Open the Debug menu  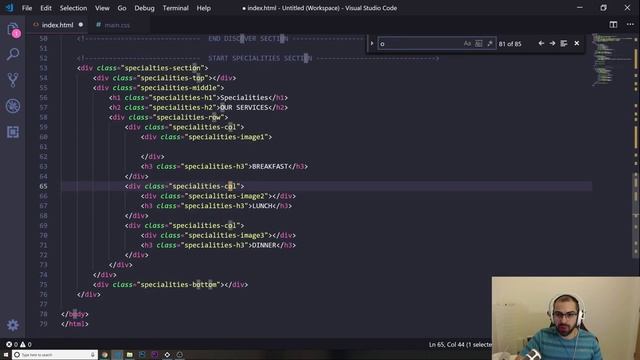(x=144, y=8)
